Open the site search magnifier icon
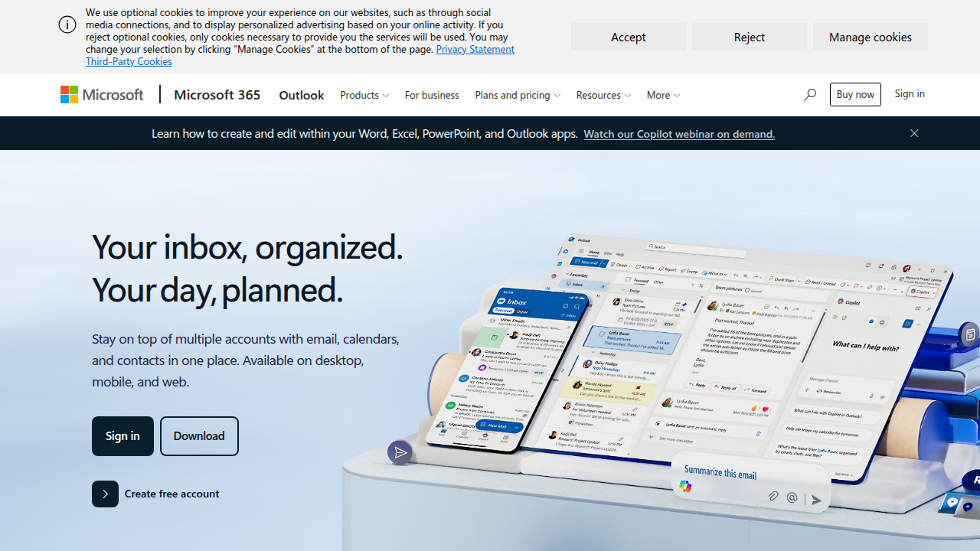 tap(809, 94)
